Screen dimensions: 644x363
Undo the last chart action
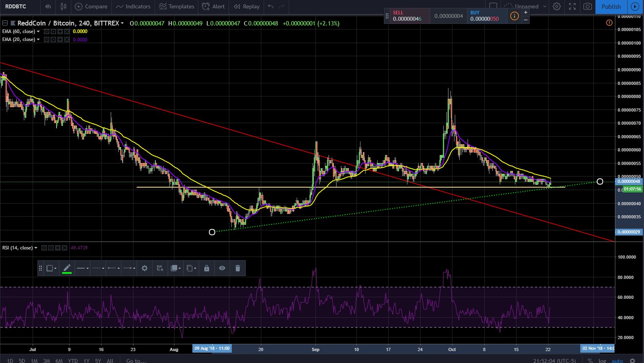(x=271, y=6)
